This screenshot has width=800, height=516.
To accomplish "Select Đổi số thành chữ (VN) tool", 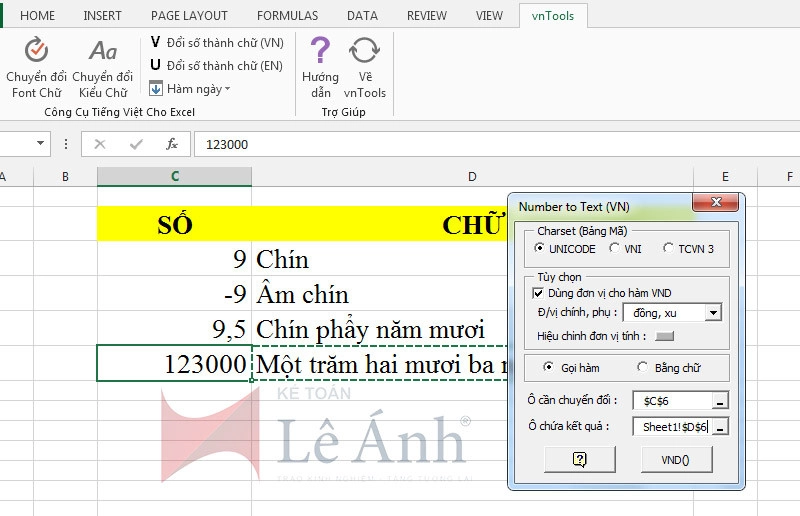I will [x=216, y=42].
